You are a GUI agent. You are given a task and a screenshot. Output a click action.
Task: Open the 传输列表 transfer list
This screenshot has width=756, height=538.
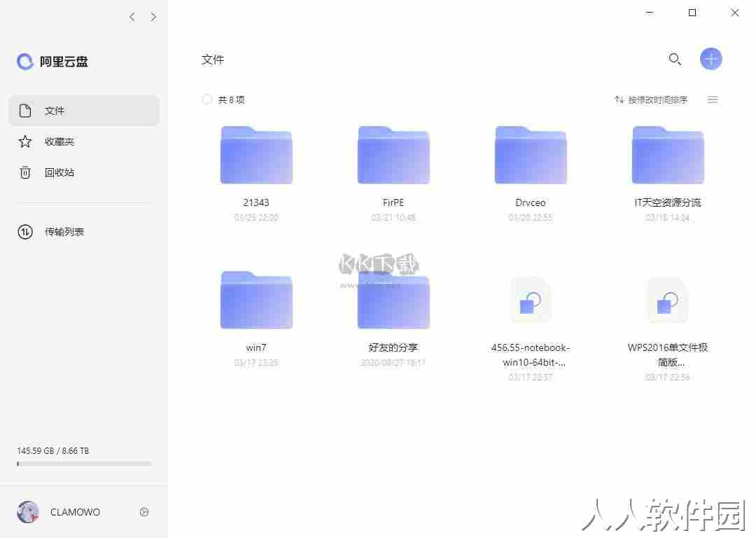tap(84, 232)
